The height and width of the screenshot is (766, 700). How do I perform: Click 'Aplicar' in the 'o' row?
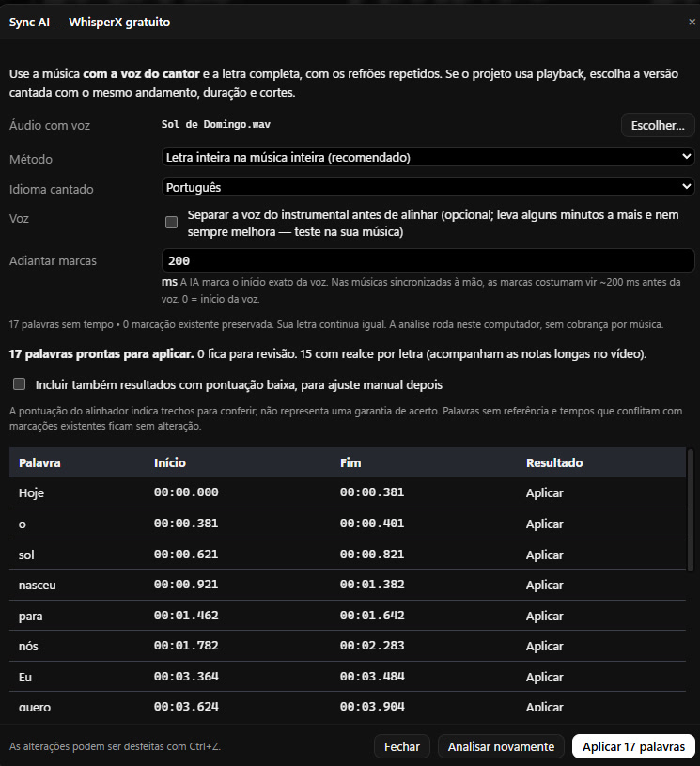pyautogui.click(x=545, y=524)
